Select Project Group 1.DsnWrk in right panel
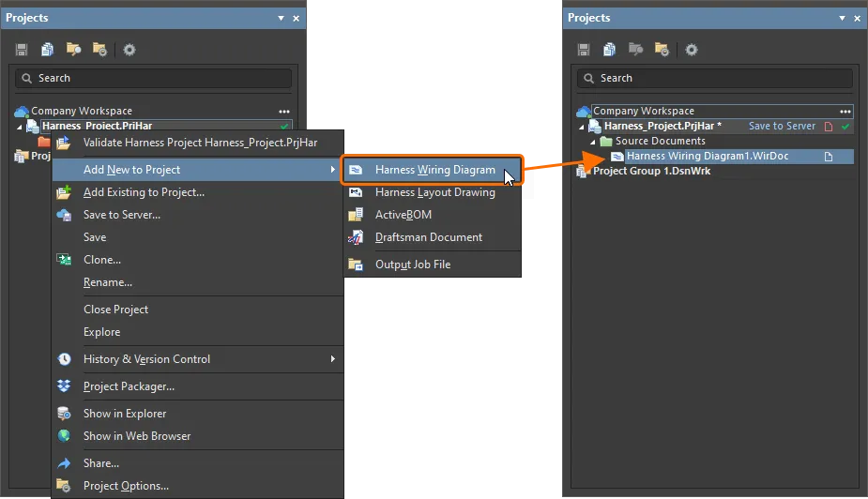This screenshot has width=868, height=499. click(651, 172)
